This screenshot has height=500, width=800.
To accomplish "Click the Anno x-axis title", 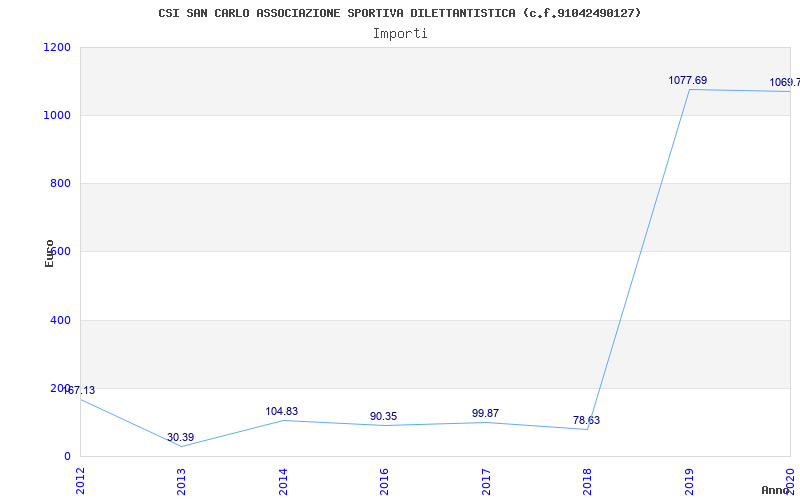I will point(776,490).
